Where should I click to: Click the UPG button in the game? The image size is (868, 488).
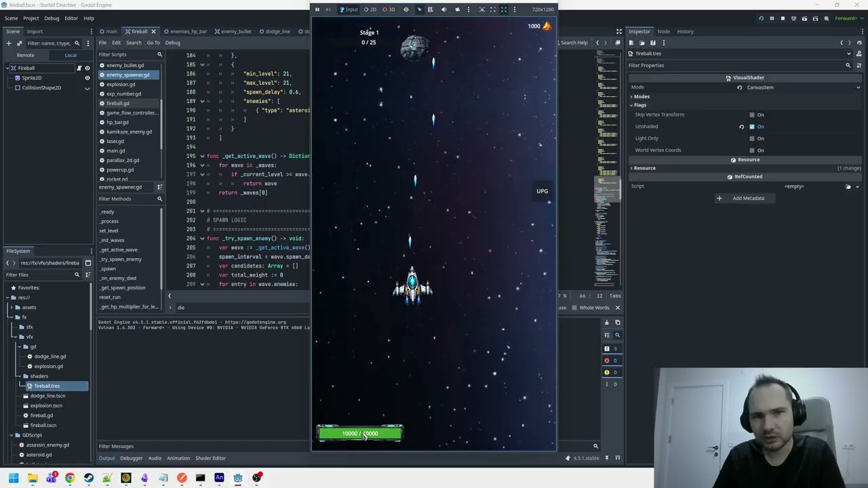(542, 191)
